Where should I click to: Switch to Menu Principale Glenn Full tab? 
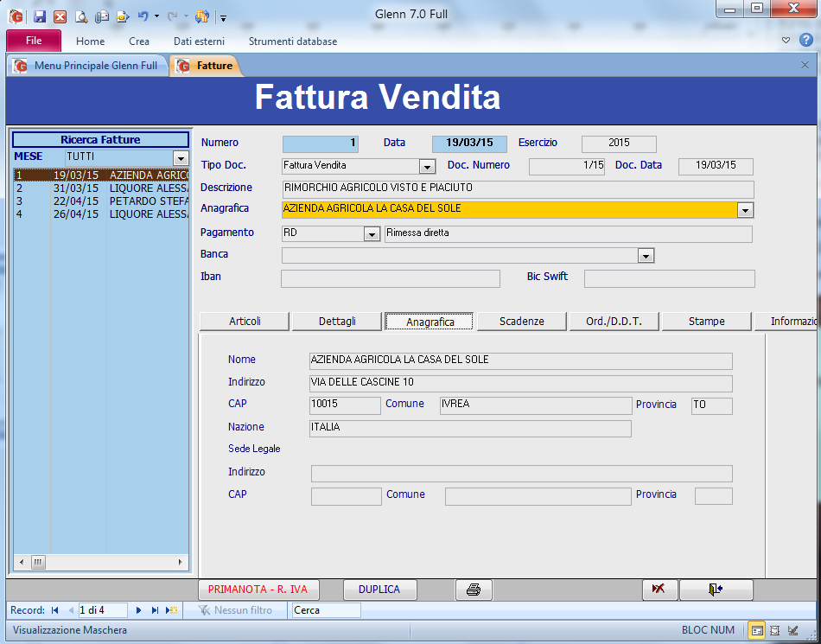(x=87, y=66)
